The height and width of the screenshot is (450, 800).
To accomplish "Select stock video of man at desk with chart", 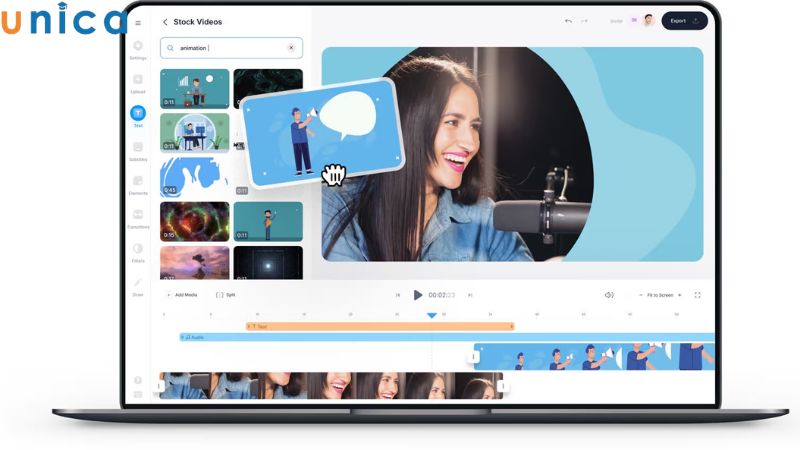I will (194, 89).
